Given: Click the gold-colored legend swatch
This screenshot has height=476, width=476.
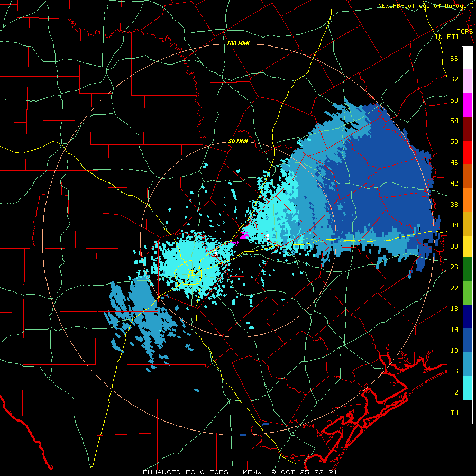Looking at the screenshot, I should pyautogui.click(x=467, y=224).
